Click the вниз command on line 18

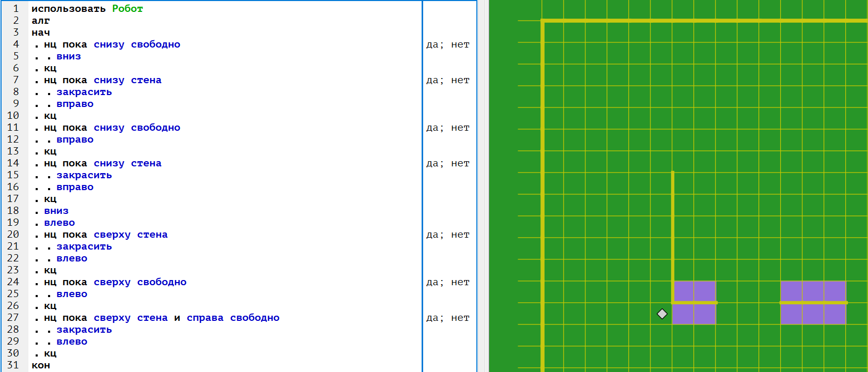[56, 211]
